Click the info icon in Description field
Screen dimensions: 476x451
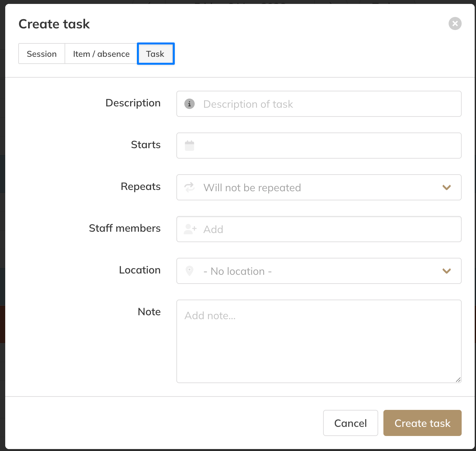(189, 104)
